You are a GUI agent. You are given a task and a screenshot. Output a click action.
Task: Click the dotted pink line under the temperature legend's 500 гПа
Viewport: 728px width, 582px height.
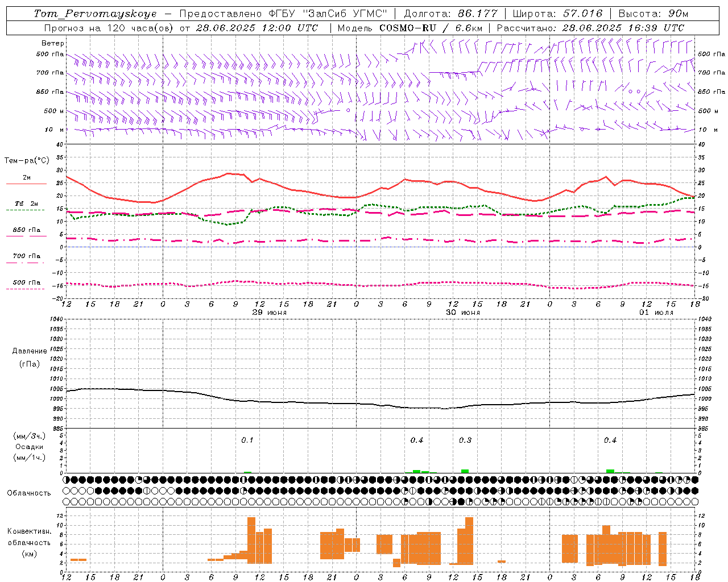click(26, 289)
